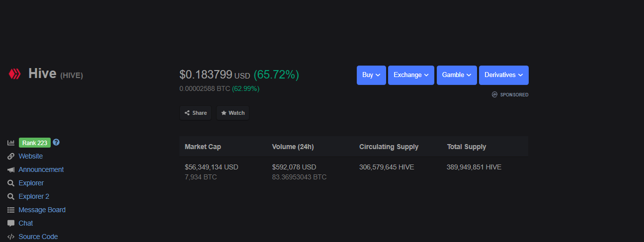Click the Market Cap column header
The image size is (644, 242).
pos(203,147)
